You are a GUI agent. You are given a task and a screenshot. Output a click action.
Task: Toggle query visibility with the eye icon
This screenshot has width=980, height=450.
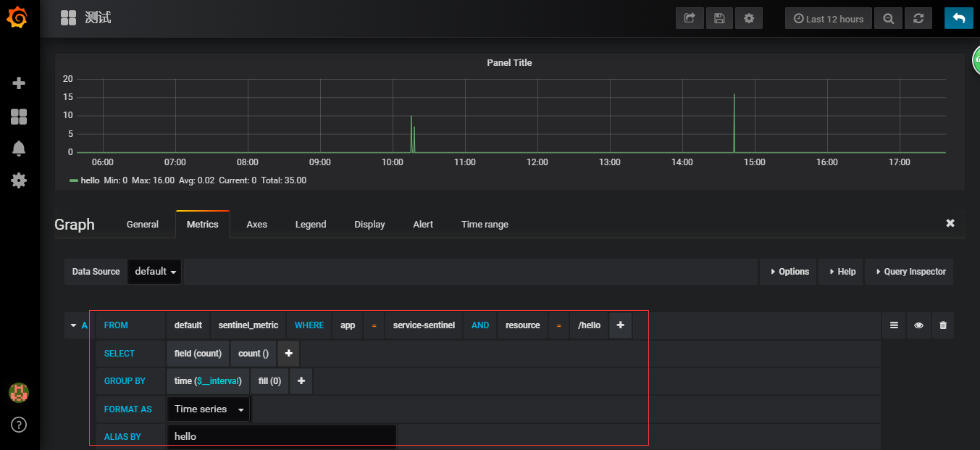click(918, 325)
